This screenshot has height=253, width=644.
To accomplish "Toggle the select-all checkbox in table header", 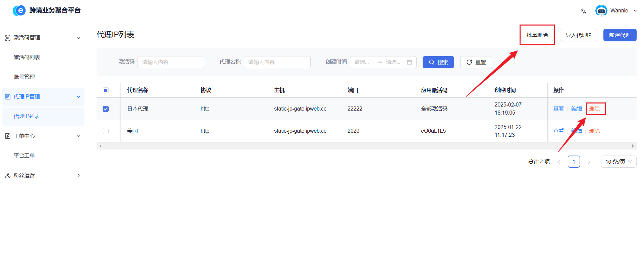I will pyautogui.click(x=106, y=90).
